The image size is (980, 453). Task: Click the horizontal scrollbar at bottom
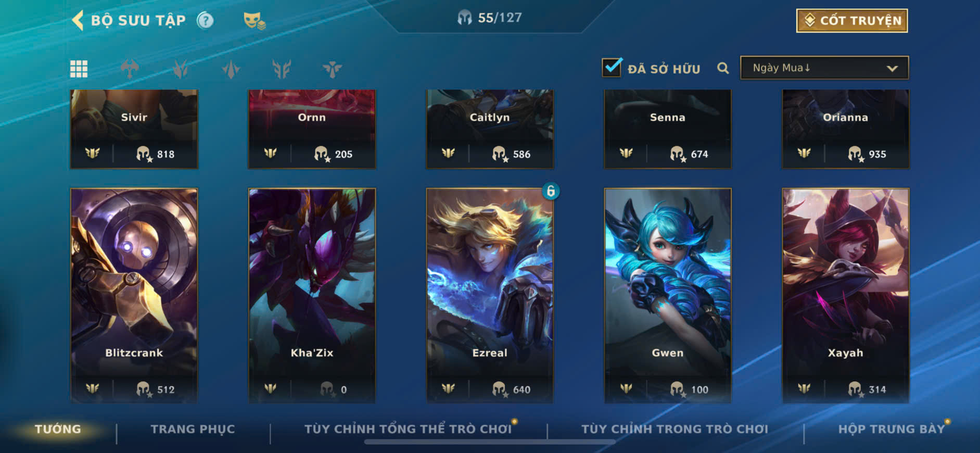[490, 442]
